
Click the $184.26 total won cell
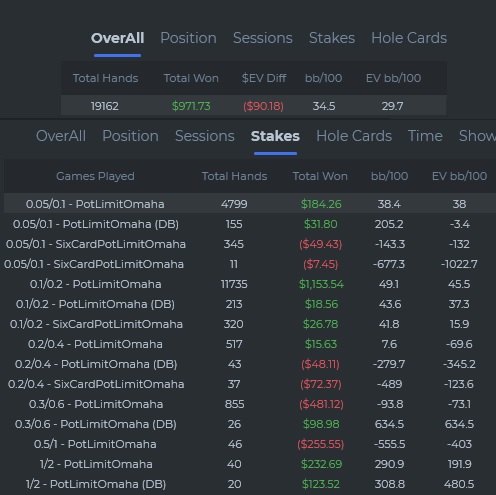[321, 204]
